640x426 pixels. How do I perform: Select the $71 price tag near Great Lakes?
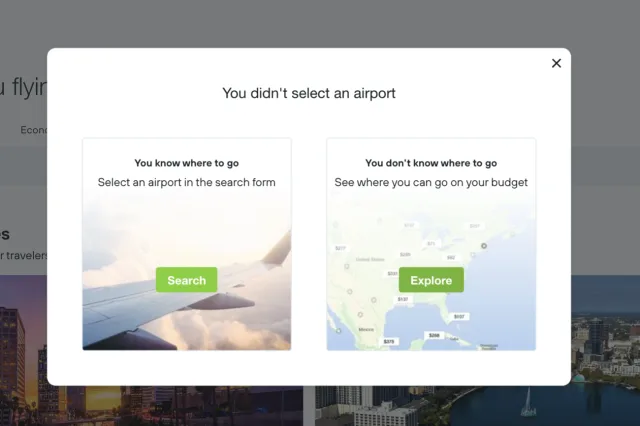[431, 244]
